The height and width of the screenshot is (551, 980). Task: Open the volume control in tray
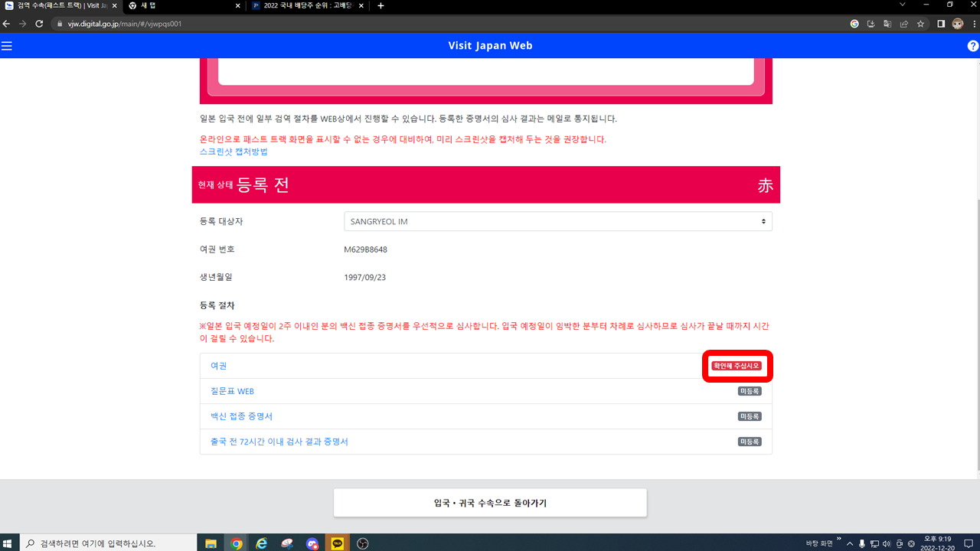click(887, 543)
